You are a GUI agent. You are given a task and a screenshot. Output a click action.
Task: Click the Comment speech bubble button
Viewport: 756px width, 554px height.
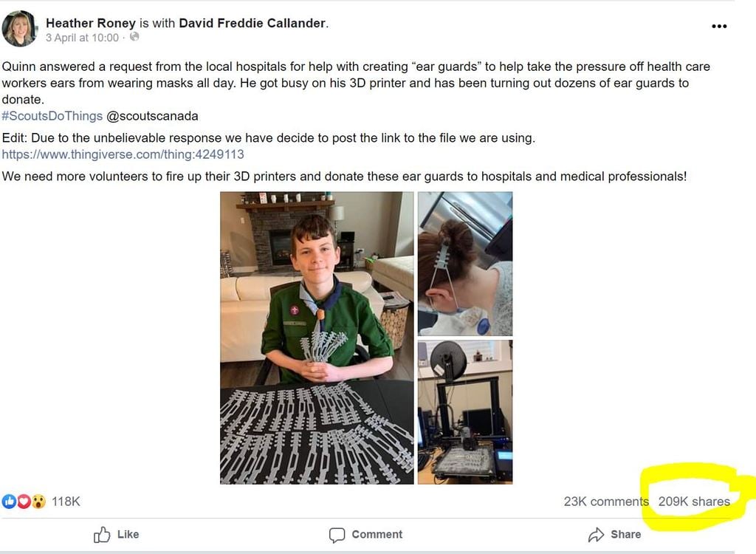[365, 534]
